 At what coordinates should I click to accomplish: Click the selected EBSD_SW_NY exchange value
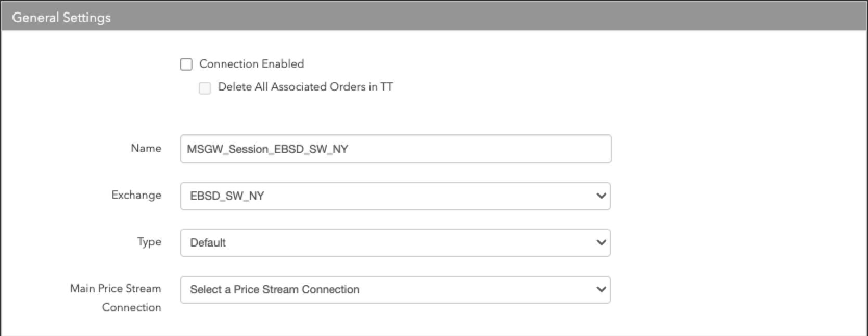[227, 196]
